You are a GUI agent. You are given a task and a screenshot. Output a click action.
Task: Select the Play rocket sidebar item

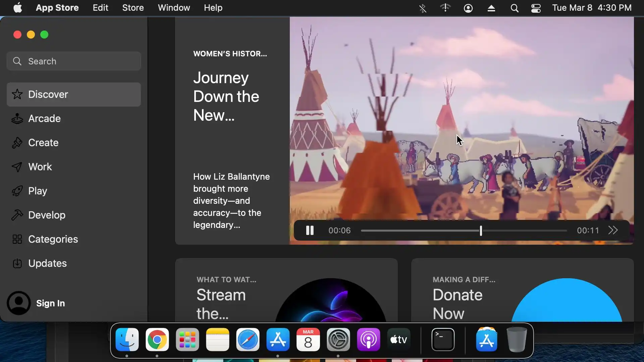pos(37,191)
